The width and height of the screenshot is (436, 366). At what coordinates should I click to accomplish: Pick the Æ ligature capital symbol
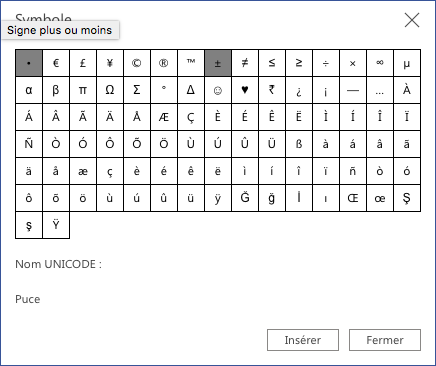(x=164, y=117)
